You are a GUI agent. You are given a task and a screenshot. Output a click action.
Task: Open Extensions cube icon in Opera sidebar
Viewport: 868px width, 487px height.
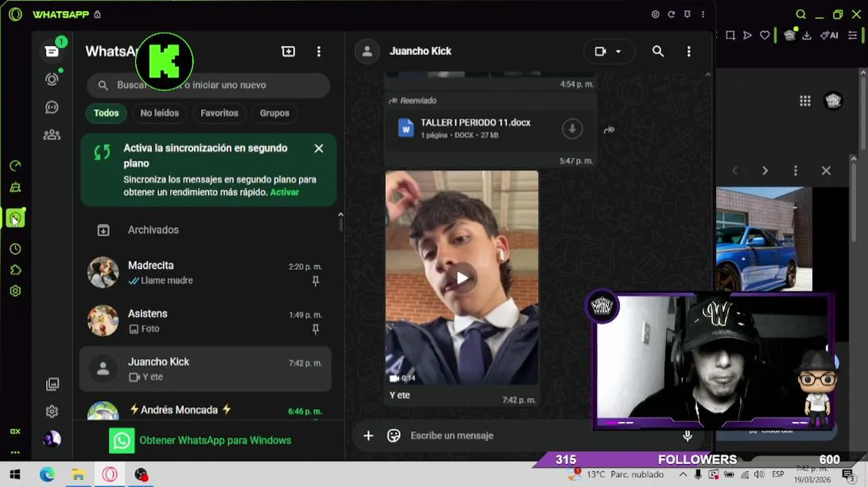pyautogui.click(x=15, y=270)
